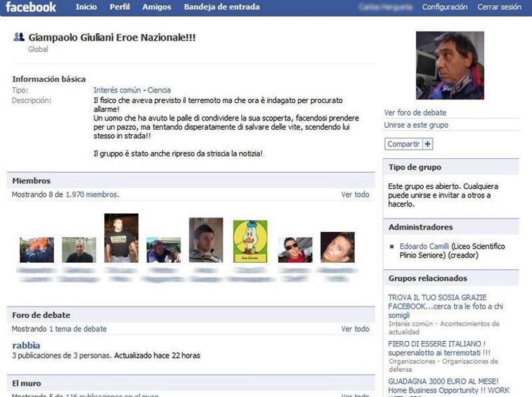Go to Inicio in the top bar
Screen dimensions: 532x397
coord(86,7)
